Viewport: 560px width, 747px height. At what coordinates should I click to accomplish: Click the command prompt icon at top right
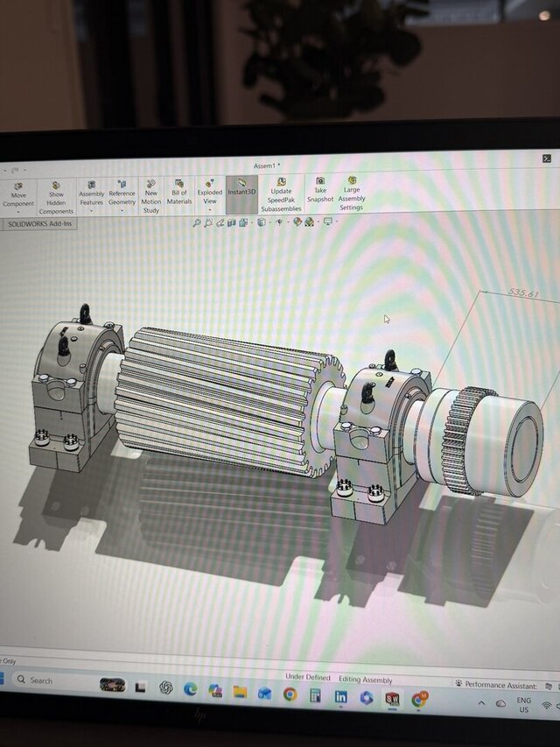[547, 159]
